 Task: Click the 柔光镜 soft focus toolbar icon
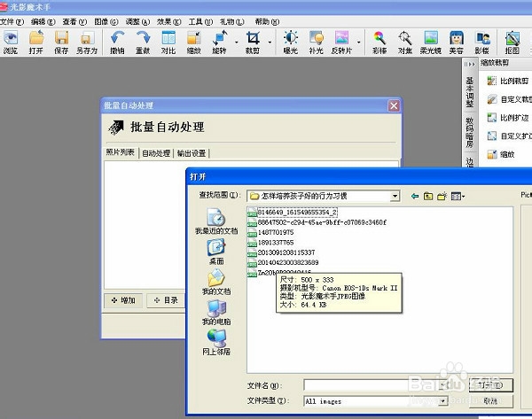[x=431, y=42]
